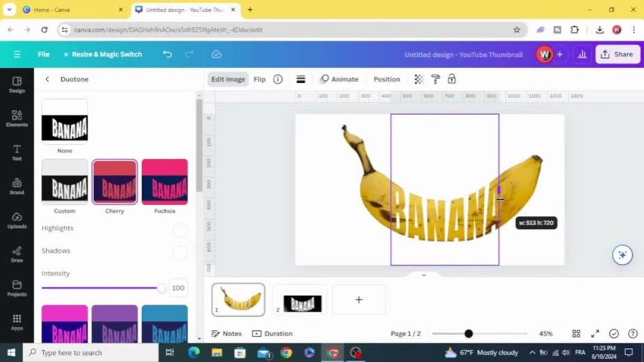Image resolution: width=644 pixels, height=362 pixels.
Task: Select the Draw tool in sidebar
Action: tap(17, 254)
